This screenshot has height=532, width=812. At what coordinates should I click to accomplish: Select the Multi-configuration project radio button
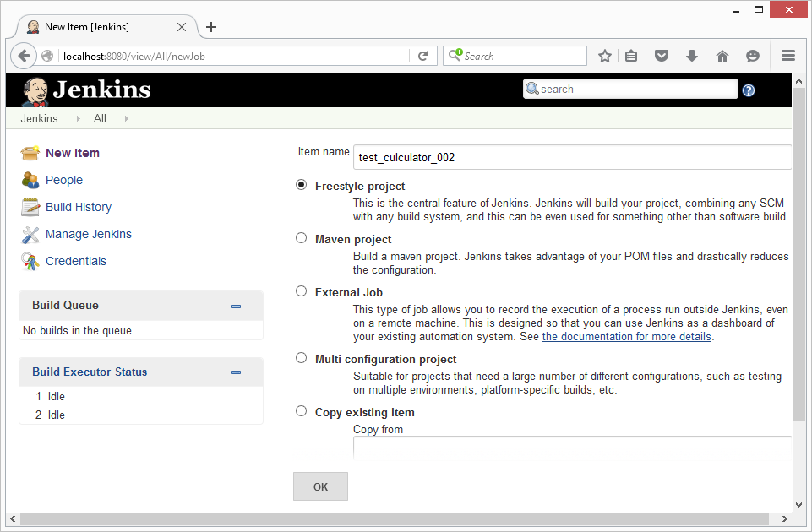(x=301, y=358)
